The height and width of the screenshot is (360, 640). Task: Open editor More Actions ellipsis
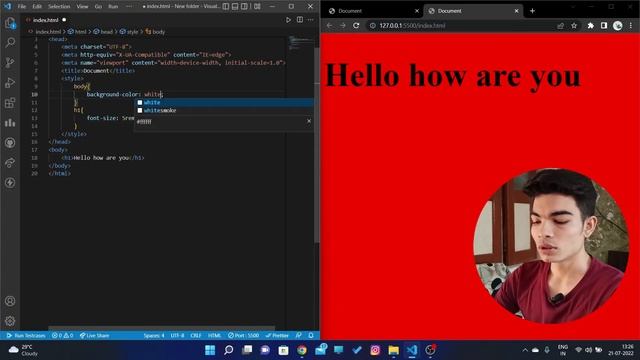[x=311, y=20]
